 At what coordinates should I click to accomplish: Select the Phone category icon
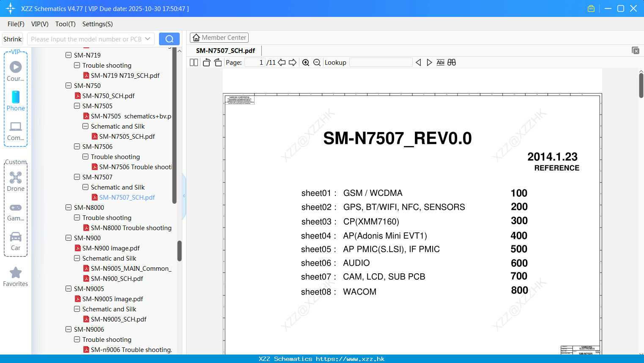(16, 101)
